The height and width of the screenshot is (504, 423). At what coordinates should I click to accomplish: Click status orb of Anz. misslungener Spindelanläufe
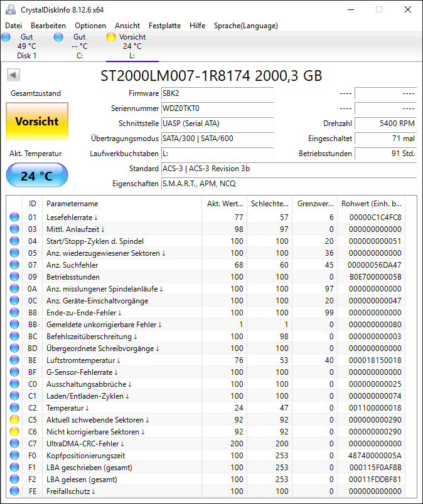(14, 288)
